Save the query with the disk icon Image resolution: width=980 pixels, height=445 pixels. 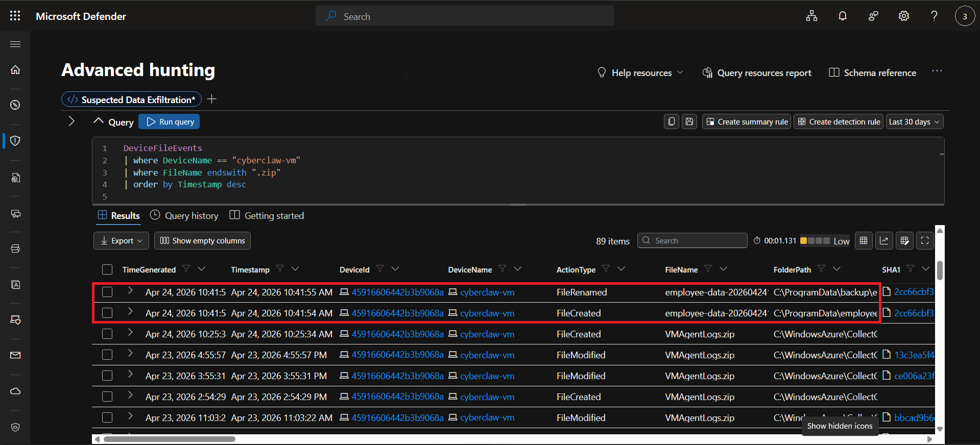click(x=689, y=121)
